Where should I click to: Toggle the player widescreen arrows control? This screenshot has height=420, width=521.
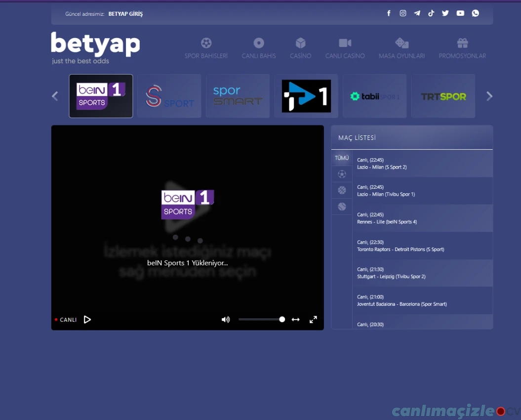295,320
